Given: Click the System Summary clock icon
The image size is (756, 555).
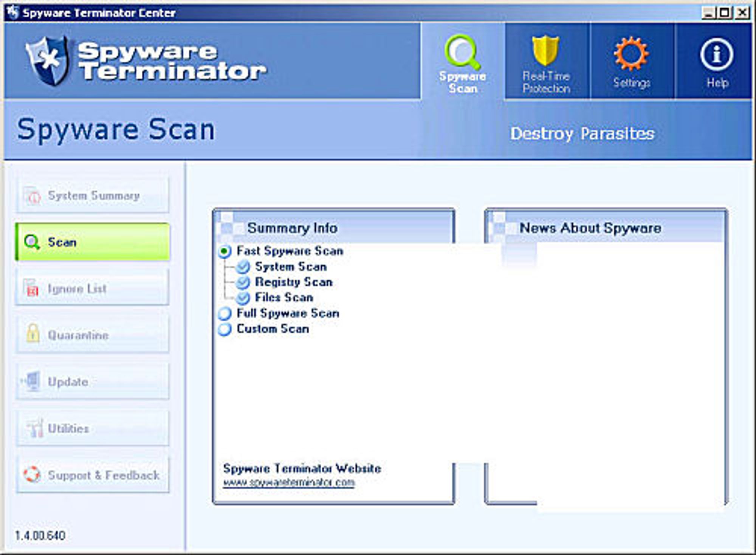Looking at the screenshot, I should (x=33, y=196).
